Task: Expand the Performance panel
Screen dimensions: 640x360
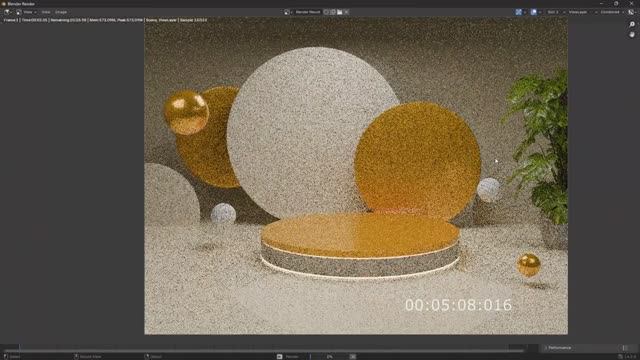Action: click(559, 348)
